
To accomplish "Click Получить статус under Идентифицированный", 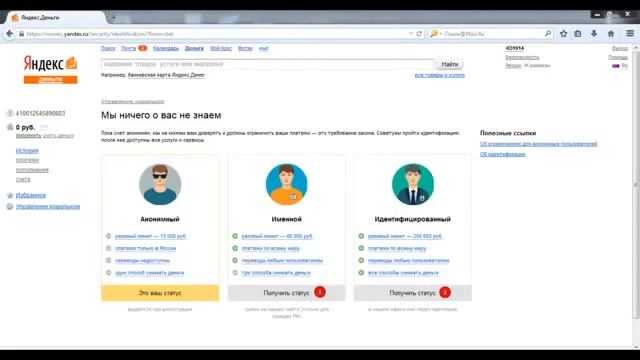I will pos(413,293).
